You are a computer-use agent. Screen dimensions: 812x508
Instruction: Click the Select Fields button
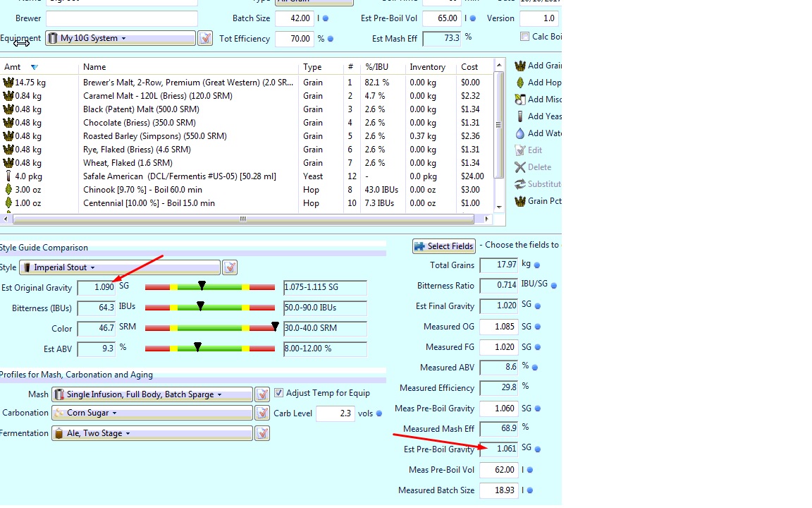point(444,246)
